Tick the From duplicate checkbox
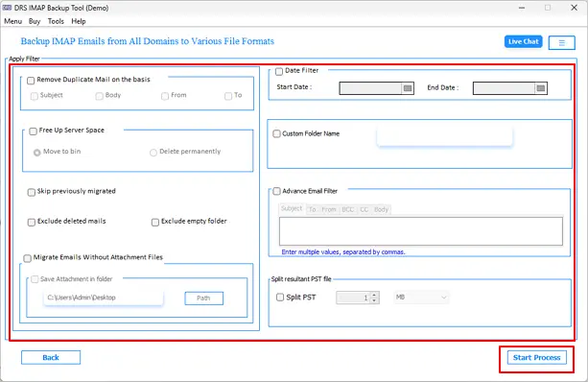588x382 pixels. (165, 96)
